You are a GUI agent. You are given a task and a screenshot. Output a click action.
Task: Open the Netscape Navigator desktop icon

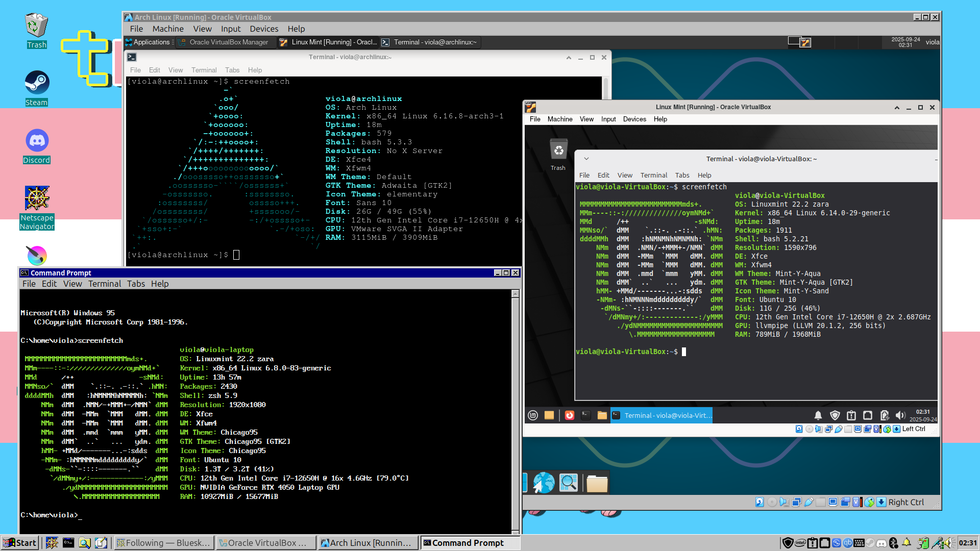(x=37, y=208)
